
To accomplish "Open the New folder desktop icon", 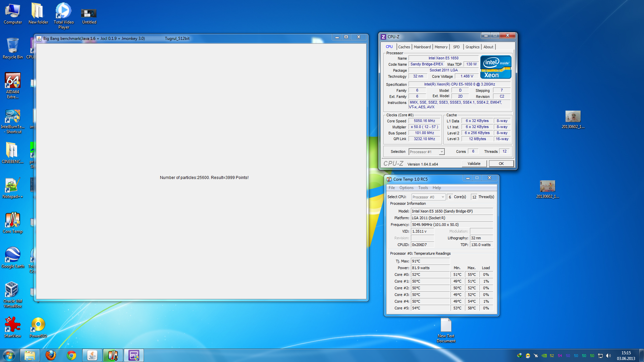I will (38, 13).
